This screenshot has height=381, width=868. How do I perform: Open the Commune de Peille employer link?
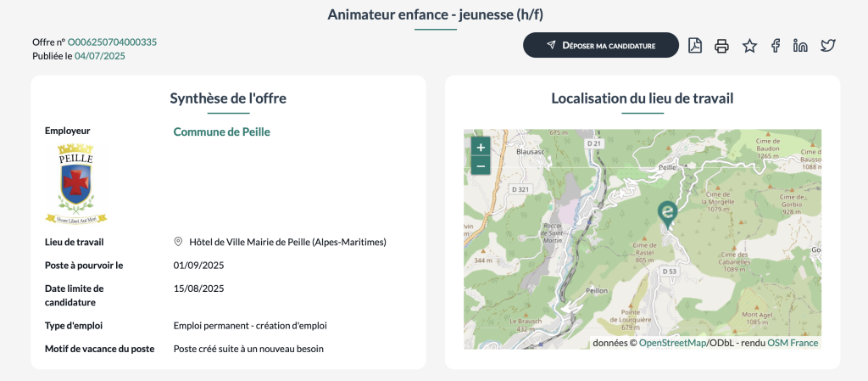pos(221,132)
